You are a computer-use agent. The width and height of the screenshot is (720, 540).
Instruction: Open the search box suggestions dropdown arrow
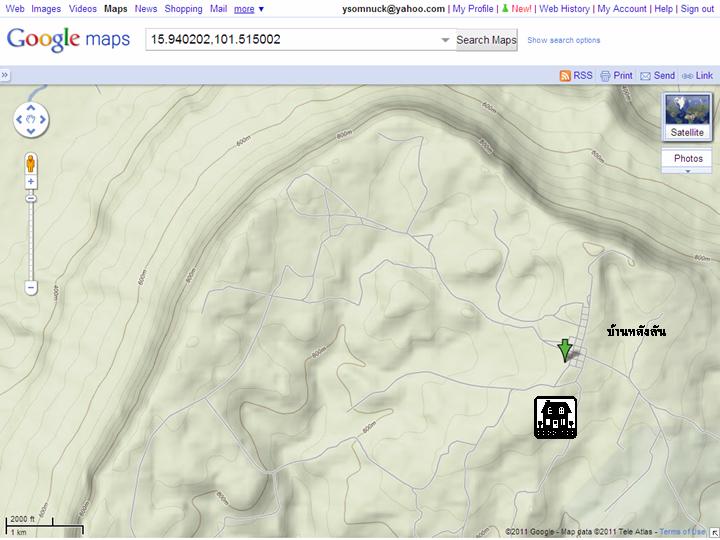point(446,41)
